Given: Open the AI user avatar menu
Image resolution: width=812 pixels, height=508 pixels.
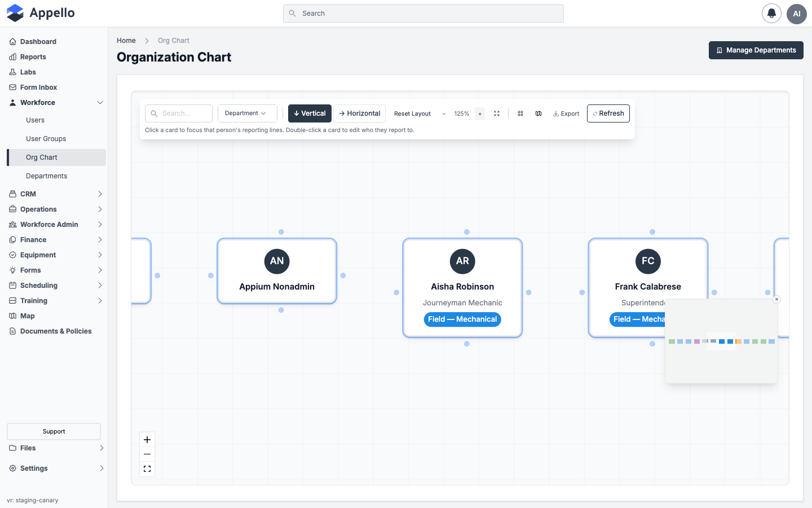Looking at the screenshot, I should click(797, 14).
